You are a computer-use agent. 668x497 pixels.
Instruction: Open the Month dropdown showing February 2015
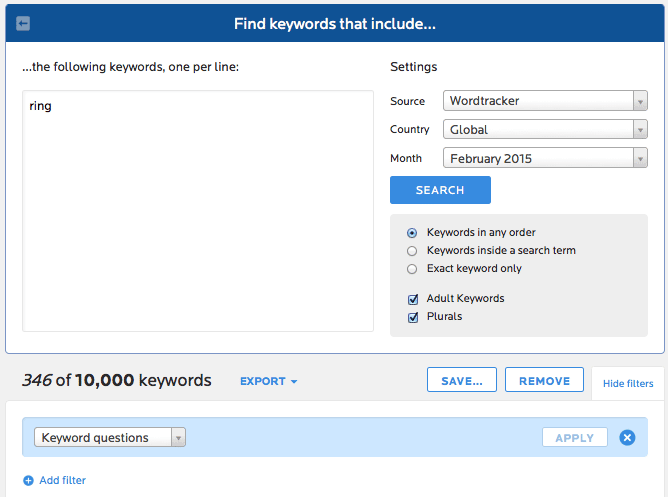pyautogui.click(x=545, y=158)
